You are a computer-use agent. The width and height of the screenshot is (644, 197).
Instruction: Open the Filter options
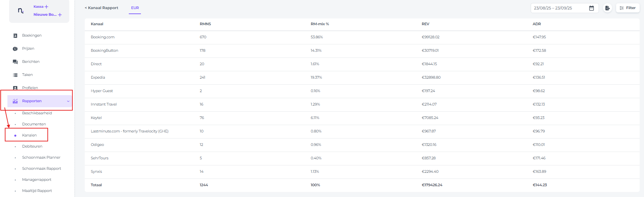tap(628, 8)
